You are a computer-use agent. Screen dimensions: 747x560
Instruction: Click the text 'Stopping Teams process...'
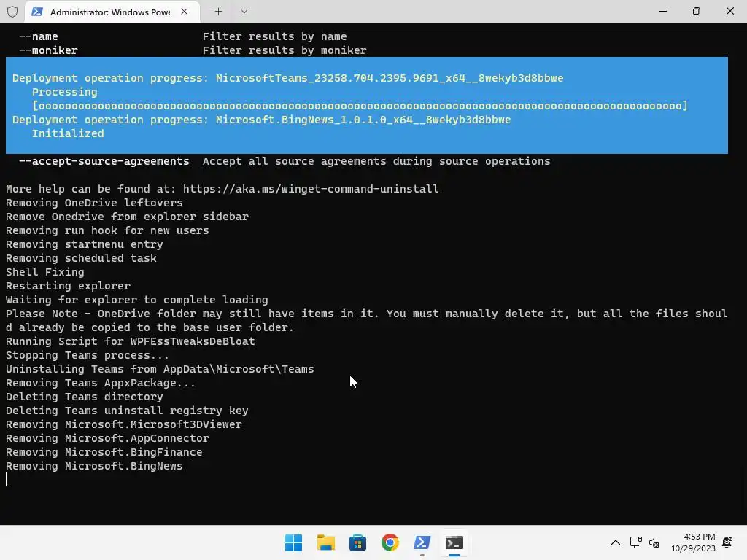tap(88, 356)
